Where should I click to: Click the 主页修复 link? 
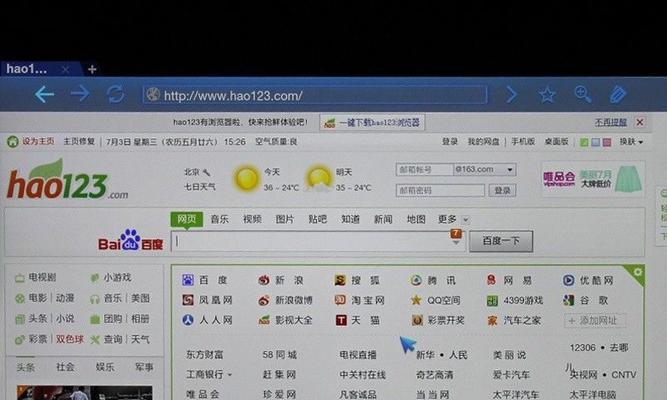click(79, 141)
